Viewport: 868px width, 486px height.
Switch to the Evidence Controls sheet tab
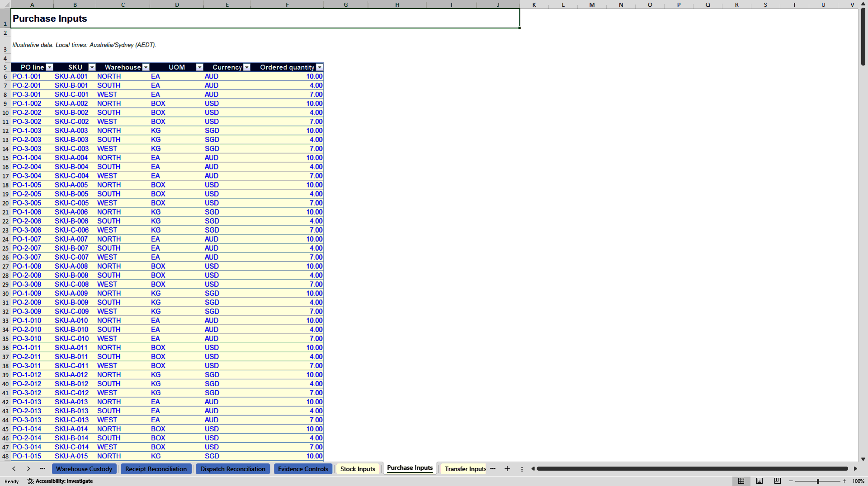click(303, 469)
